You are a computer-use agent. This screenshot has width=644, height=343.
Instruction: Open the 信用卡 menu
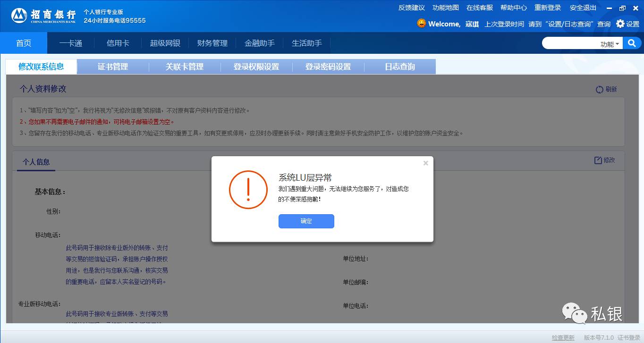point(118,43)
